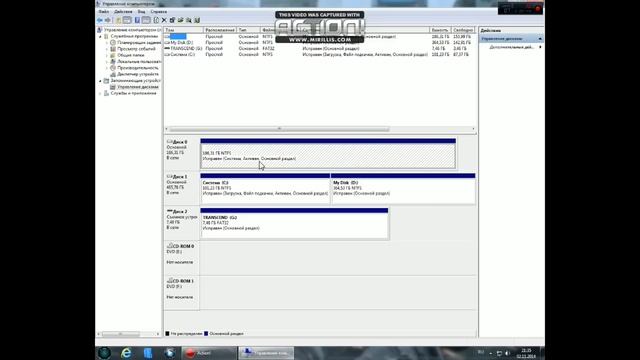Expand the Планировщик заданий node

click(x=107, y=42)
